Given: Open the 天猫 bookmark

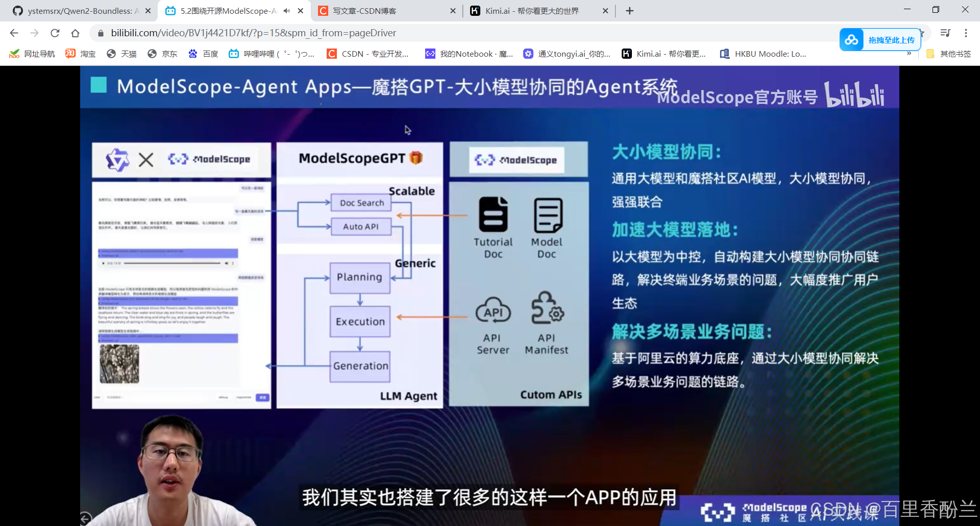Looking at the screenshot, I should click(x=121, y=54).
